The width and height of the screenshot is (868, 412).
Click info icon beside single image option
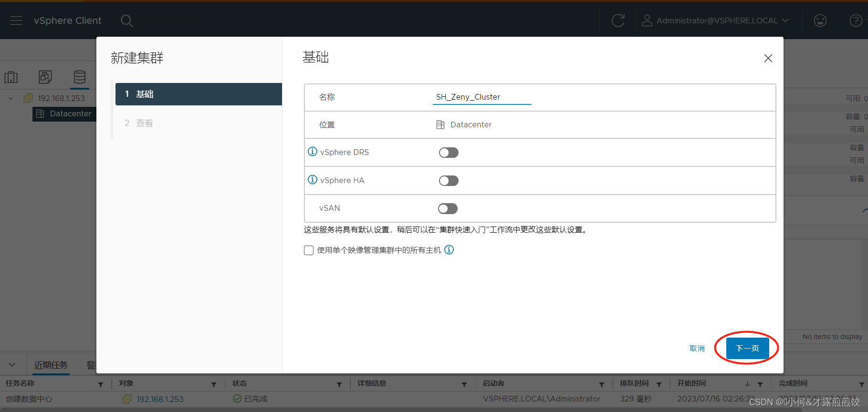[449, 249]
